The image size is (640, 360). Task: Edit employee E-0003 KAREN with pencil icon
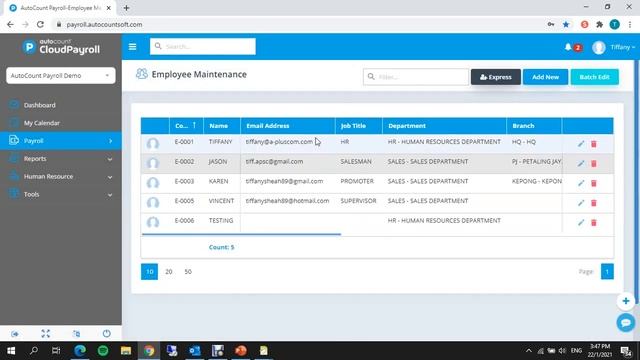(x=581, y=183)
